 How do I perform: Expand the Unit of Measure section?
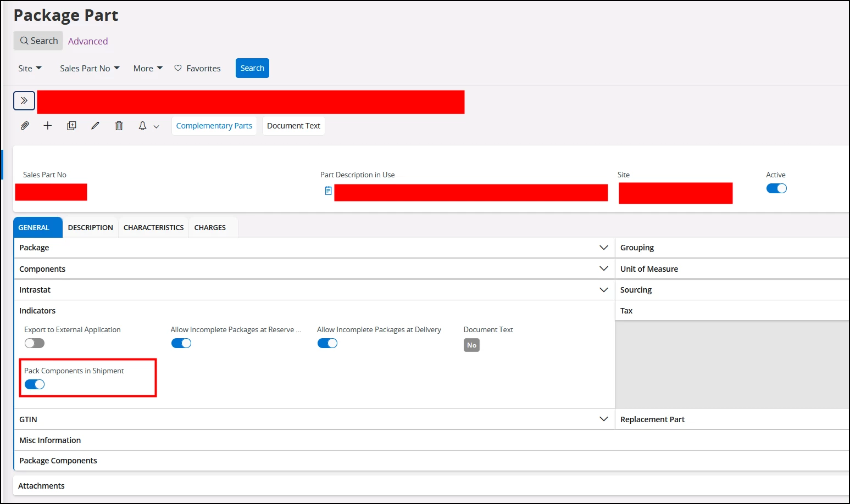point(732,268)
